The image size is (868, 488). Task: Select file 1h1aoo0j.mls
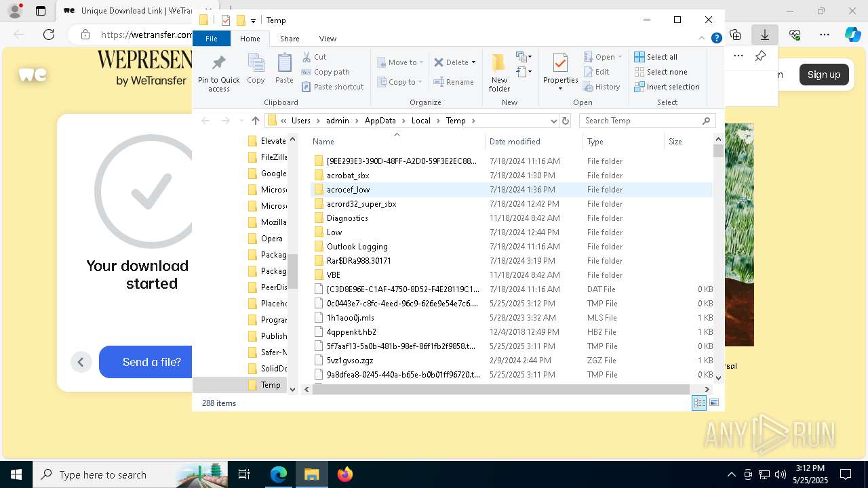point(350,318)
